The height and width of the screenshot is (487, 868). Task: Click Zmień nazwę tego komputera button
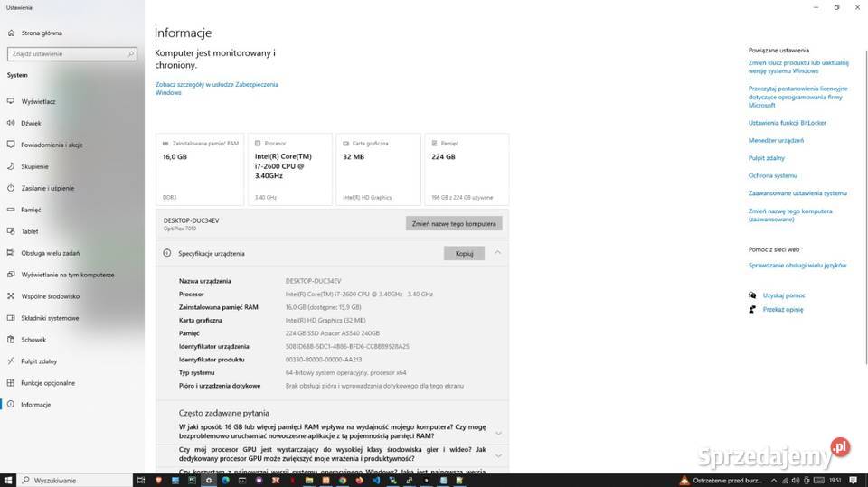[454, 223]
